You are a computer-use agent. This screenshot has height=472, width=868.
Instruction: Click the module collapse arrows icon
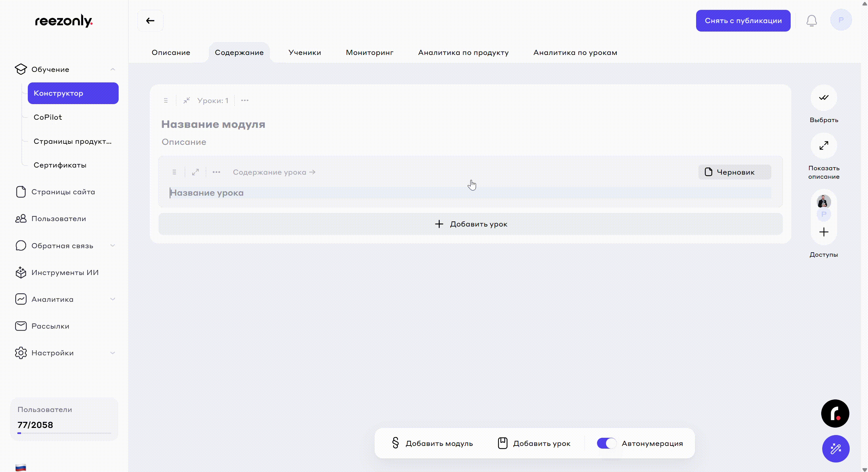pyautogui.click(x=186, y=100)
